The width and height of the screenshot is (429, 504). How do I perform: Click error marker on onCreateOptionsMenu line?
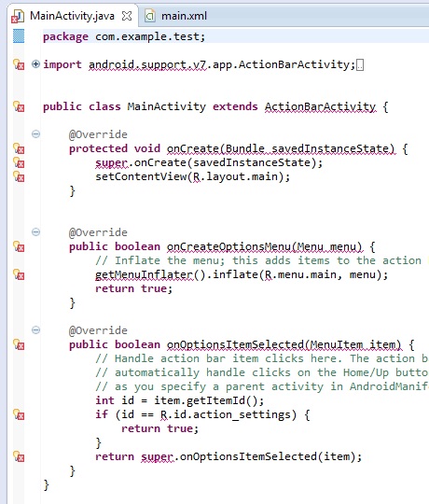[19, 246]
